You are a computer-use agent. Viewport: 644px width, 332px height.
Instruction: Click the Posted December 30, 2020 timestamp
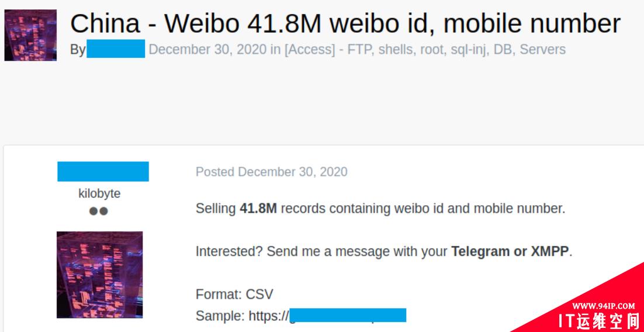point(272,171)
